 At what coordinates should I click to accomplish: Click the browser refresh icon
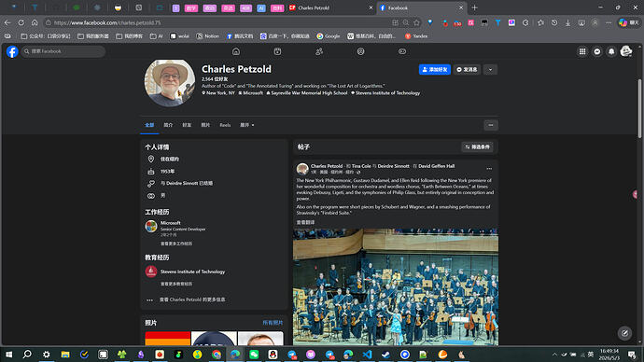[21, 23]
